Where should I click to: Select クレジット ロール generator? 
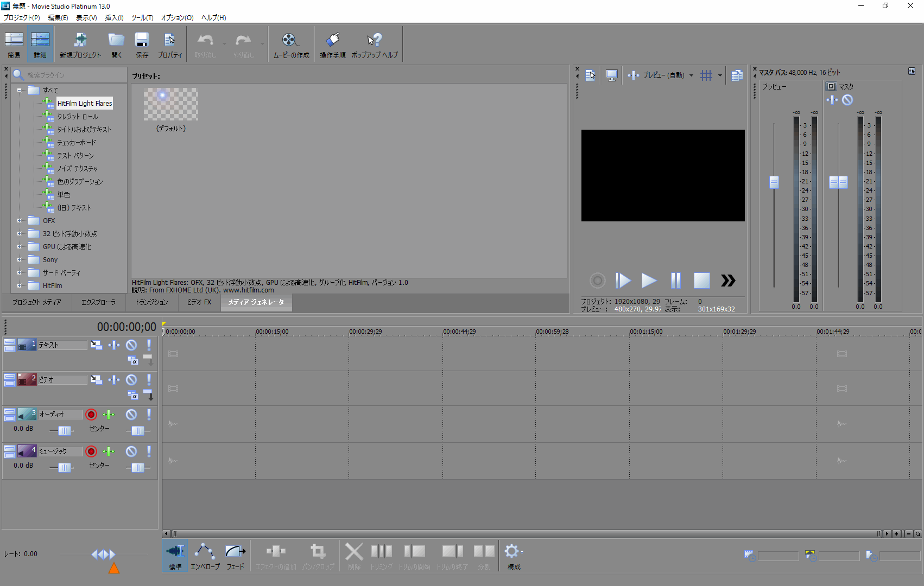pos(78,117)
